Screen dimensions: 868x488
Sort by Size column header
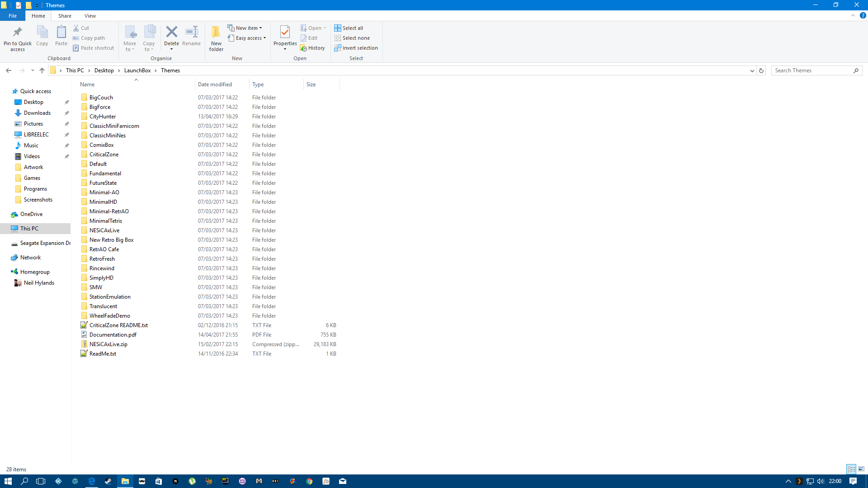tap(321, 84)
